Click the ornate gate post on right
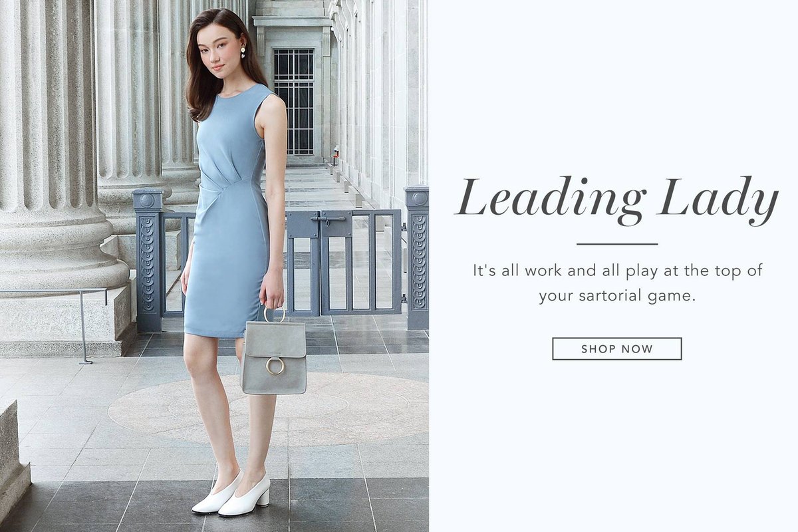This screenshot has width=798, height=532. (418, 257)
